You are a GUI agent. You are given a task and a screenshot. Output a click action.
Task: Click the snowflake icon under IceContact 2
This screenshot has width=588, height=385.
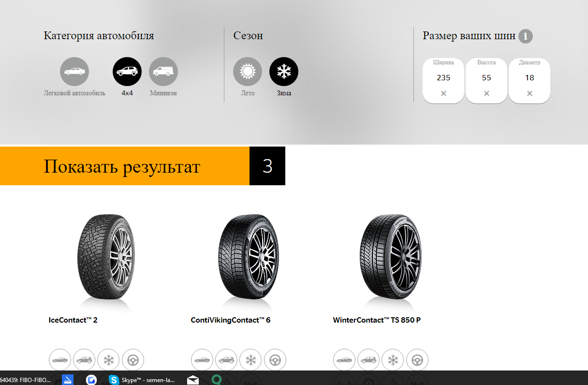point(108,360)
